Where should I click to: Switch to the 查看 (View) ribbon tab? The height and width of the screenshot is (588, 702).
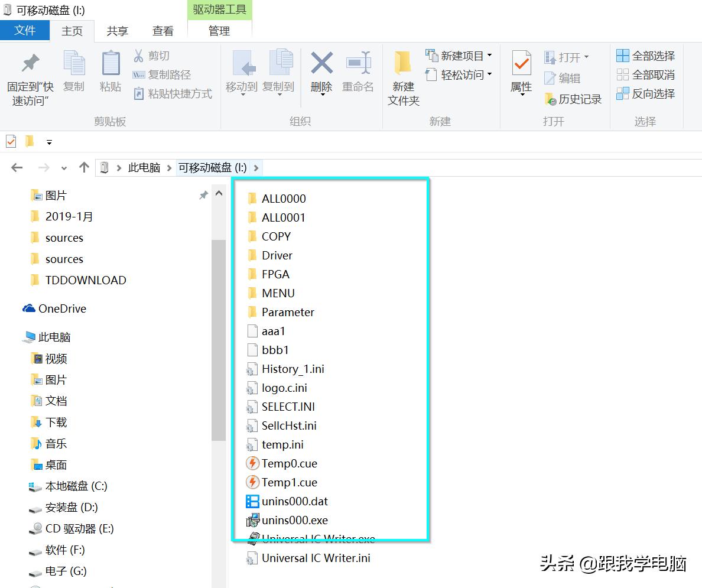[162, 31]
